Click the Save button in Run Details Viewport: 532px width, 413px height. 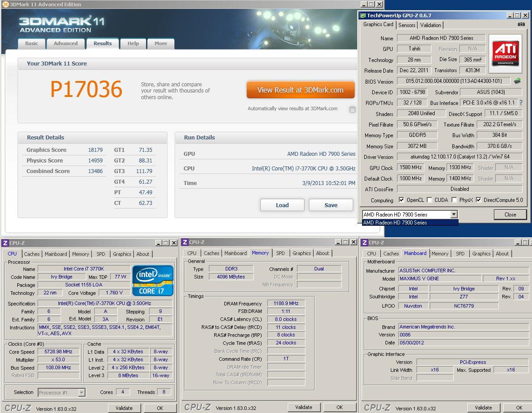coord(331,205)
